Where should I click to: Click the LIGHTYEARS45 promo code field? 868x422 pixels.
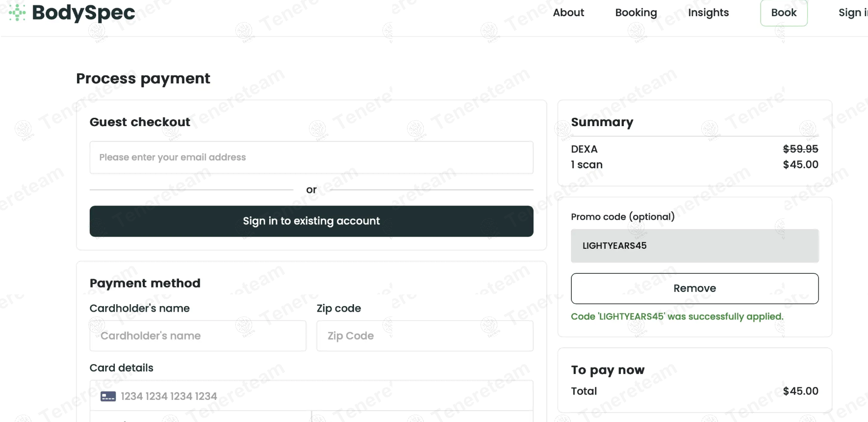point(694,246)
